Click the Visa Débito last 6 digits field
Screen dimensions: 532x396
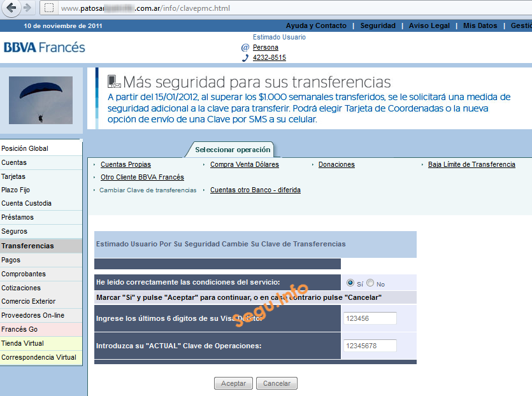coord(370,318)
